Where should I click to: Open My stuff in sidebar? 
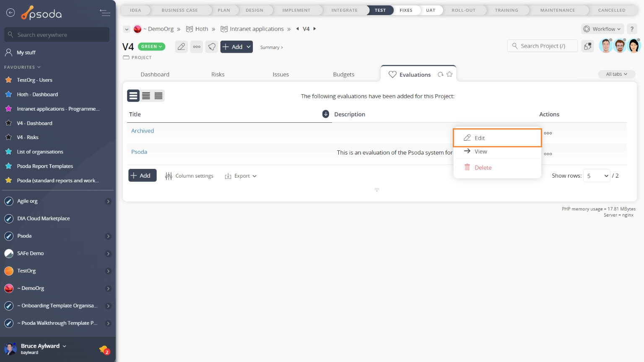26,52
